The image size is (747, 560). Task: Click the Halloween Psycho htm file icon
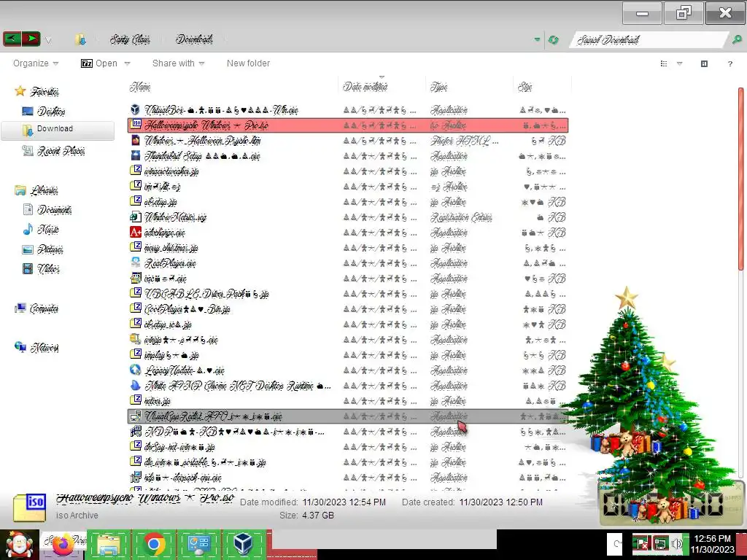[x=135, y=141]
